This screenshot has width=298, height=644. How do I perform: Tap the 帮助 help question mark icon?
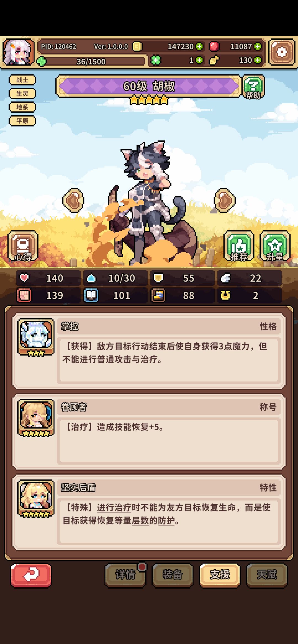pos(253,87)
